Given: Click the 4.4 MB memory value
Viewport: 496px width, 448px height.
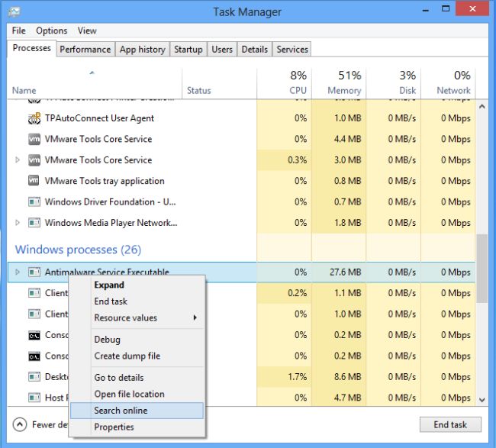Looking at the screenshot, I should [348, 139].
